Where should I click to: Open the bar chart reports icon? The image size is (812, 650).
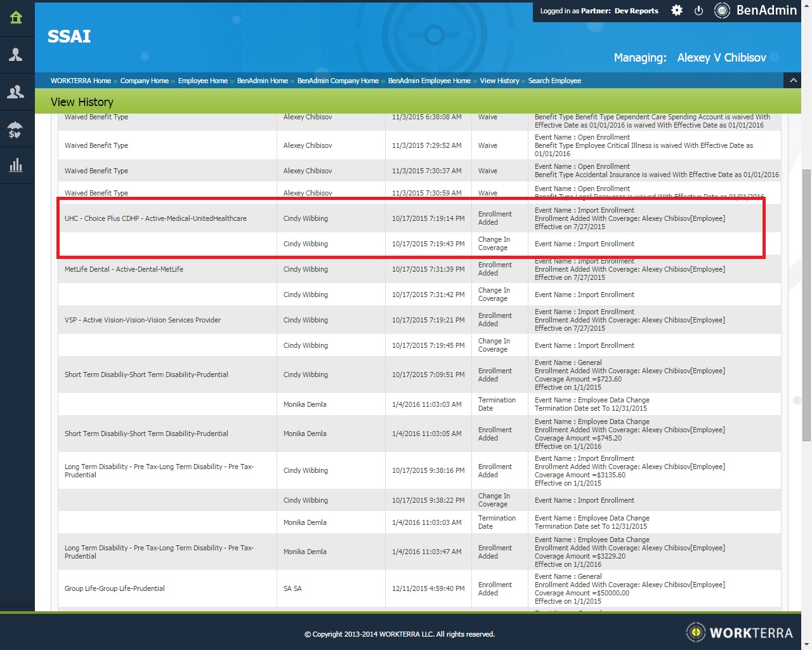[x=16, y=166]
